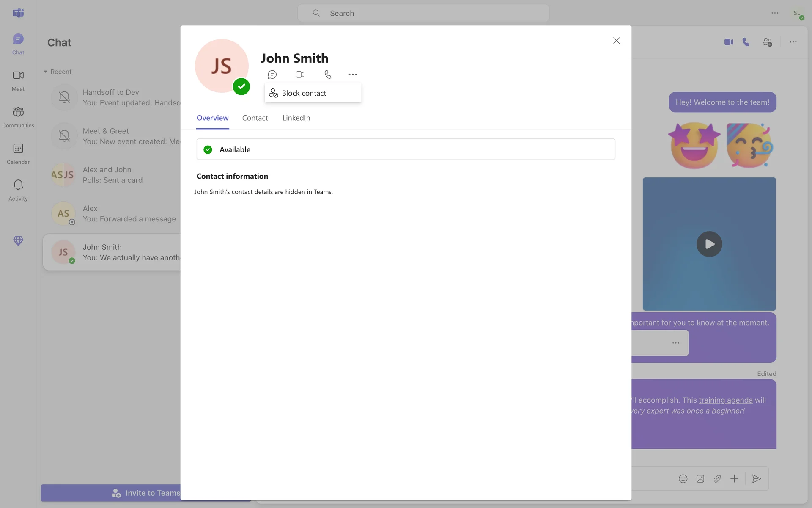Open Communities in the left sidebar

click(18, 117)
